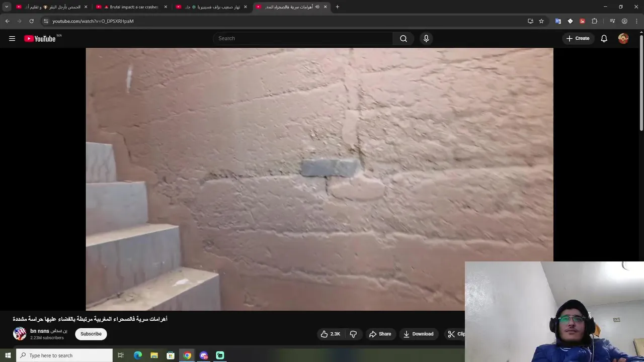
Task: Open the media controls music-note icon
Action: coord(612,21)
